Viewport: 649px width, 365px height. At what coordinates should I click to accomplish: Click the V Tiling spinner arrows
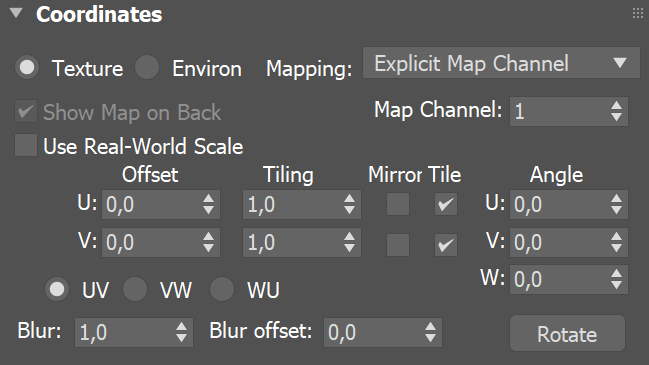[349, 242]
